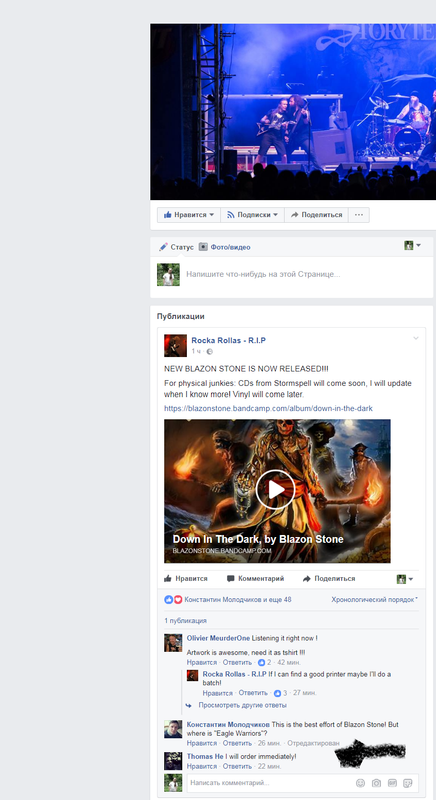The height and width of the screenshot is (800, 436).
Task: Like Rocka Rollas reply comment
Action: tap(217, 693)
